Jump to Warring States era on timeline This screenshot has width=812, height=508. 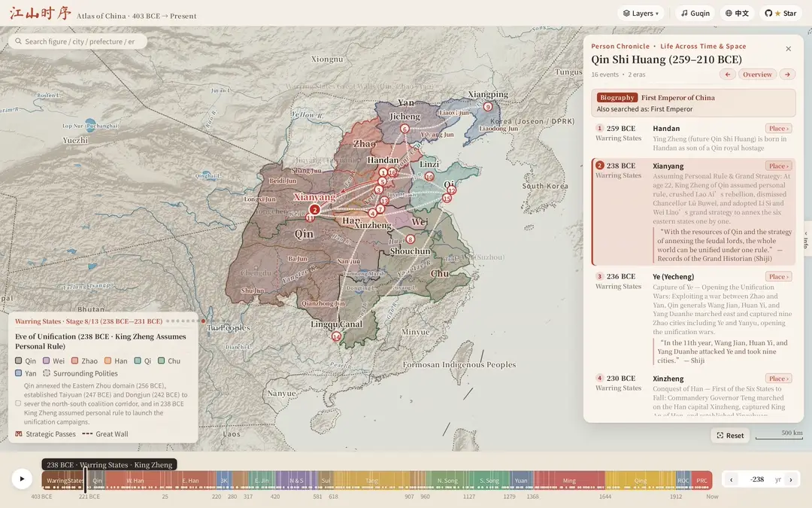64,480
